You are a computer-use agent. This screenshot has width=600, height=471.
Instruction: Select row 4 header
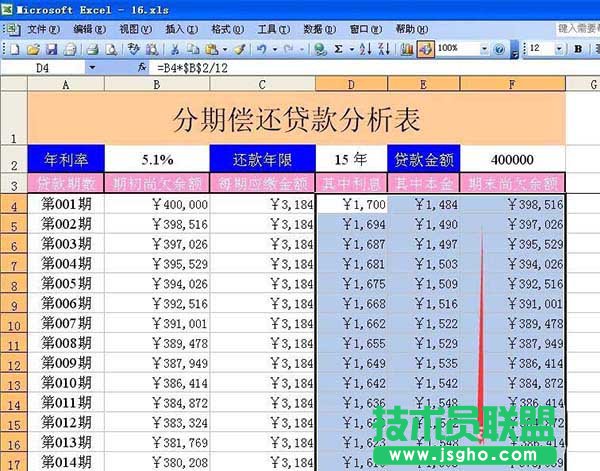tap(14, 204)
